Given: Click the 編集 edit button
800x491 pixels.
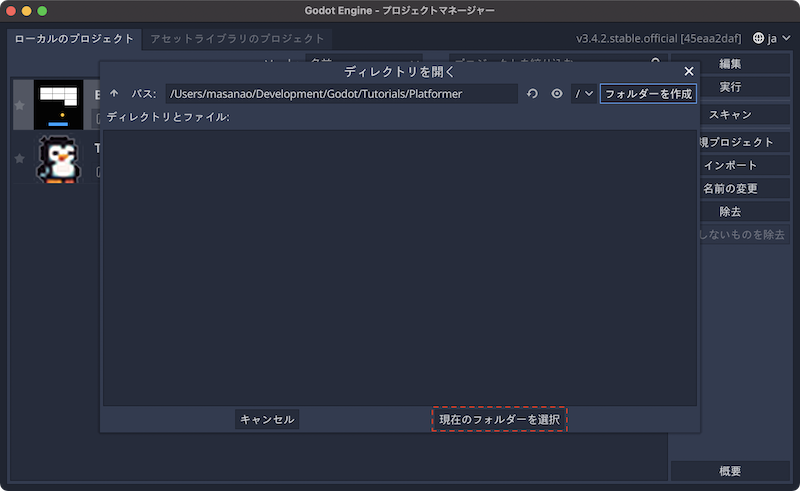Looking at the screenshot, I should [730, 64].
